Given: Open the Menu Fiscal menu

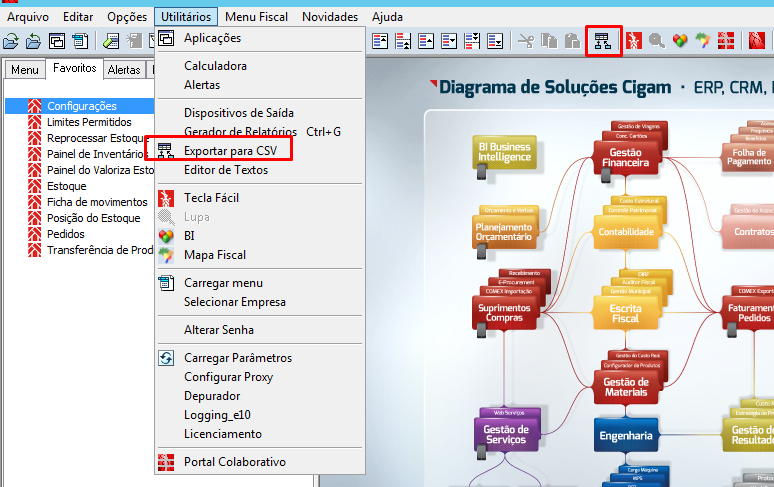Looking at the screenshot, I should click(256, 17).
